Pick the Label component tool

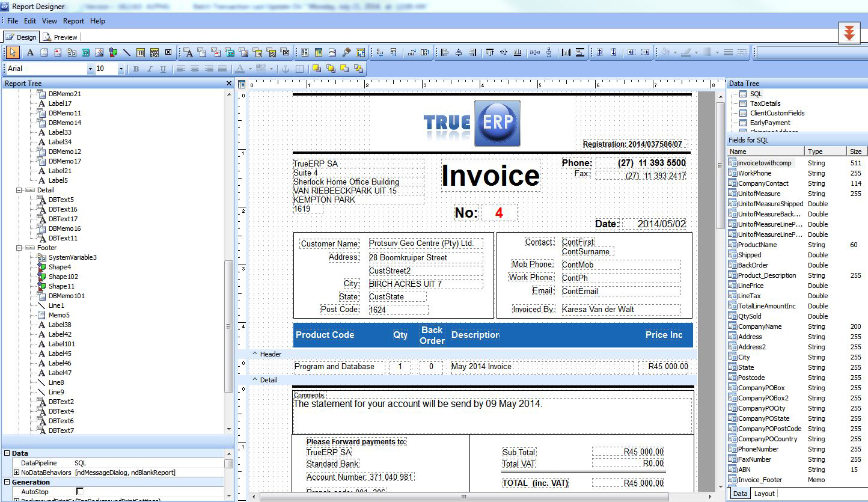[x=30, y=53]
